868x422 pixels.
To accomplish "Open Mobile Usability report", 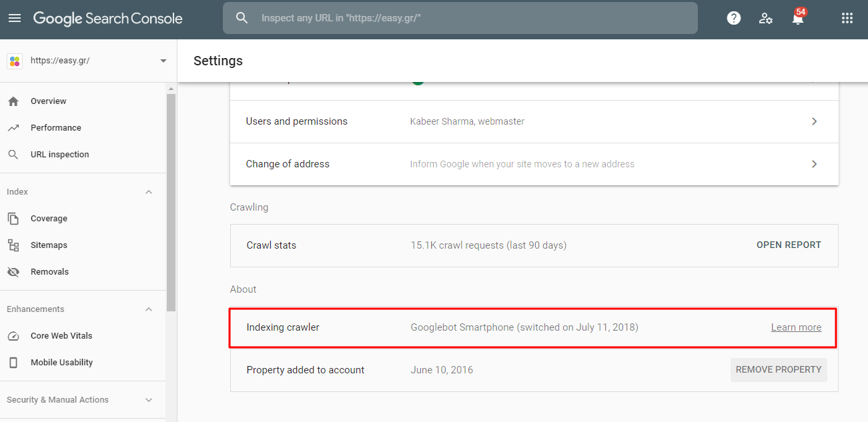I will [x=61, y=363].
